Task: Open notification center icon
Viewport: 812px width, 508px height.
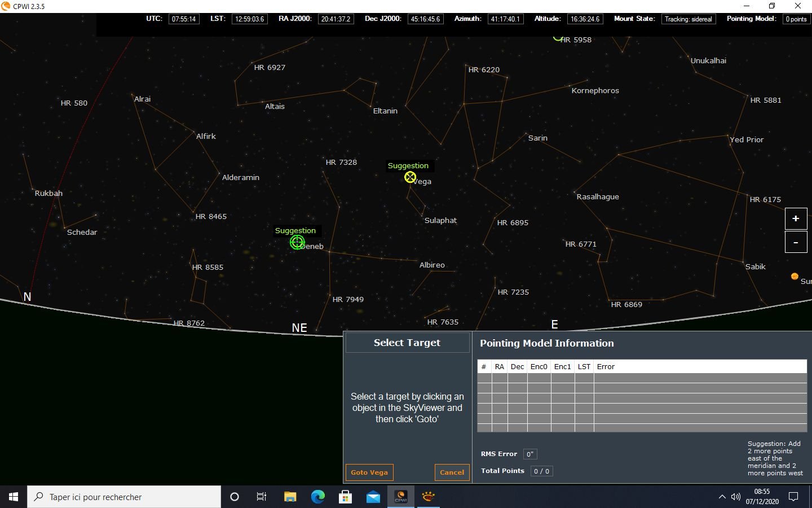Action: click(x=793, y=497)
